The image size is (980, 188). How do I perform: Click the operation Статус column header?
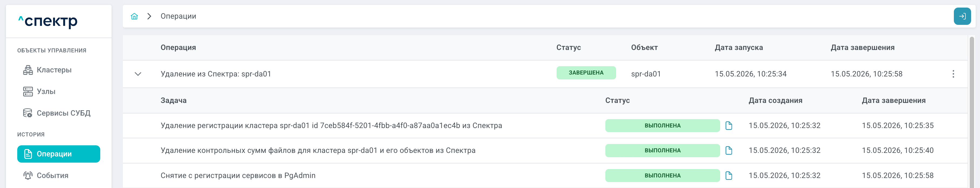pyautogui.click(x=568, y=48)
